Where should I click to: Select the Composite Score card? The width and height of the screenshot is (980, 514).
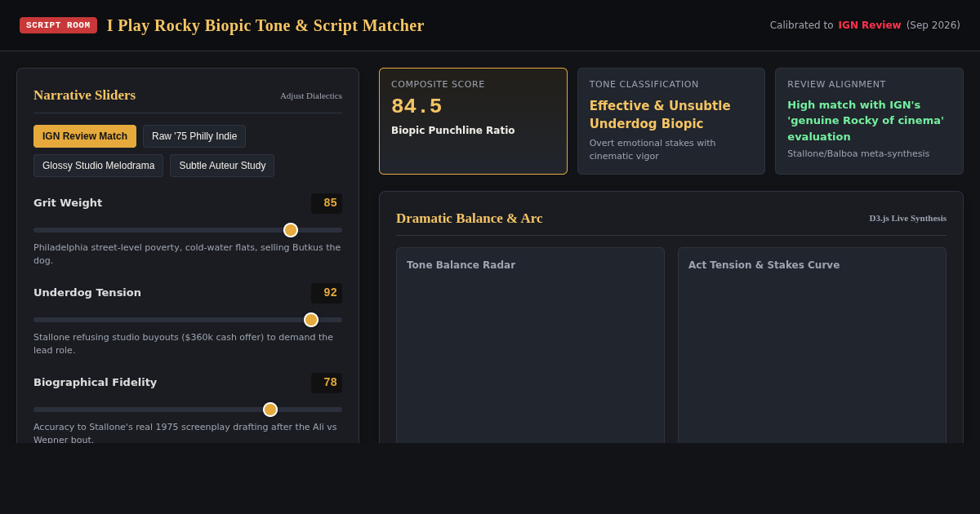pos(473,121)
